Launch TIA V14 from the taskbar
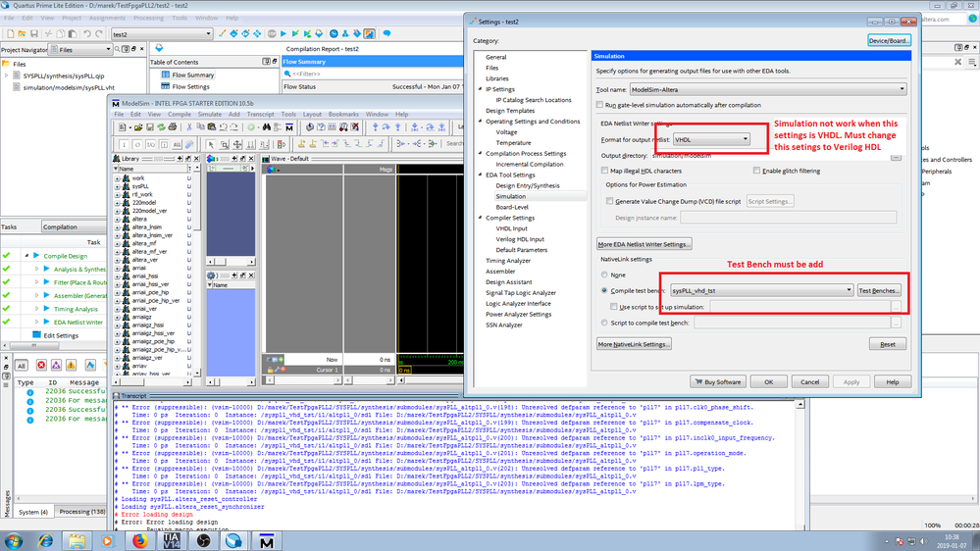Viewport: 980px width, 551px height. coord(171,540)
